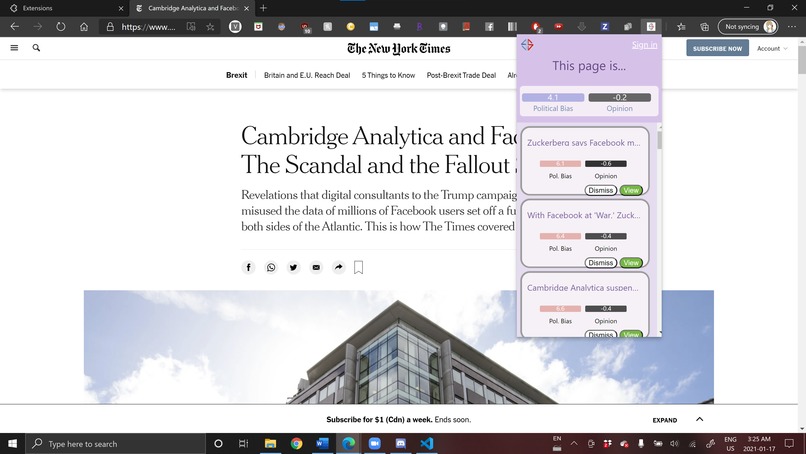This screenshot has height=454, width=806.
Task: Click Sign in in the extension popup
Action: [644, 45]
